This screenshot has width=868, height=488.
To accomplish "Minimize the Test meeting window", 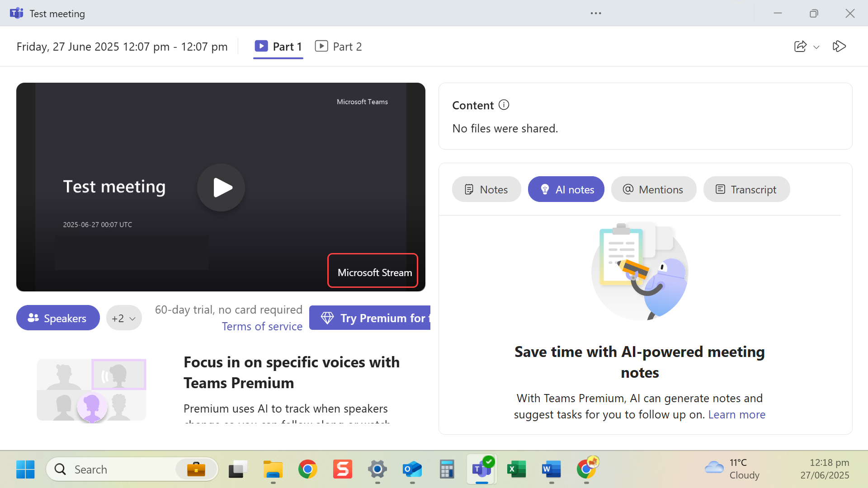I will (778, 13).
